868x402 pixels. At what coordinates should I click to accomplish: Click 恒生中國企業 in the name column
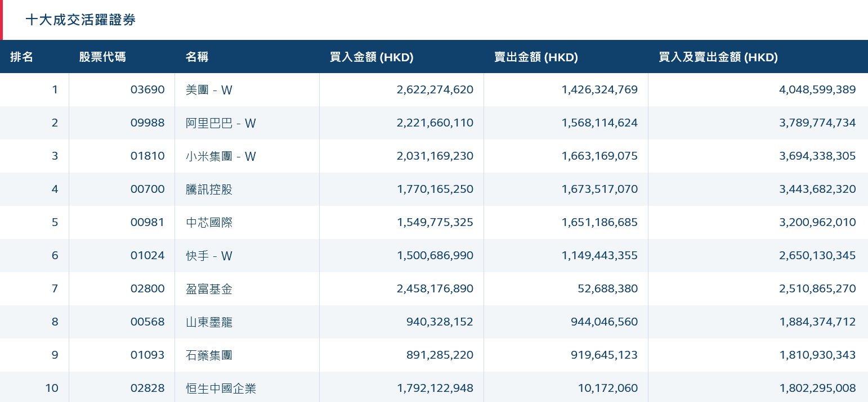point(221,389)
